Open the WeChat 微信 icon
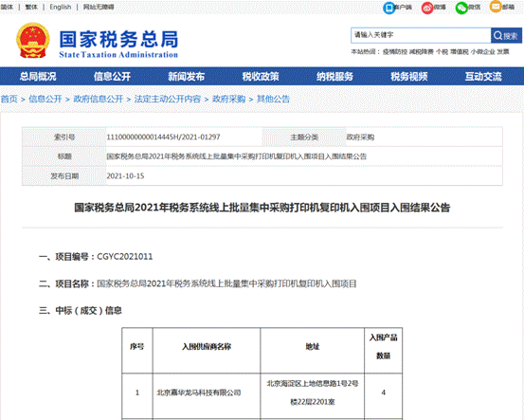524x420 pixels. click(461, 8)
